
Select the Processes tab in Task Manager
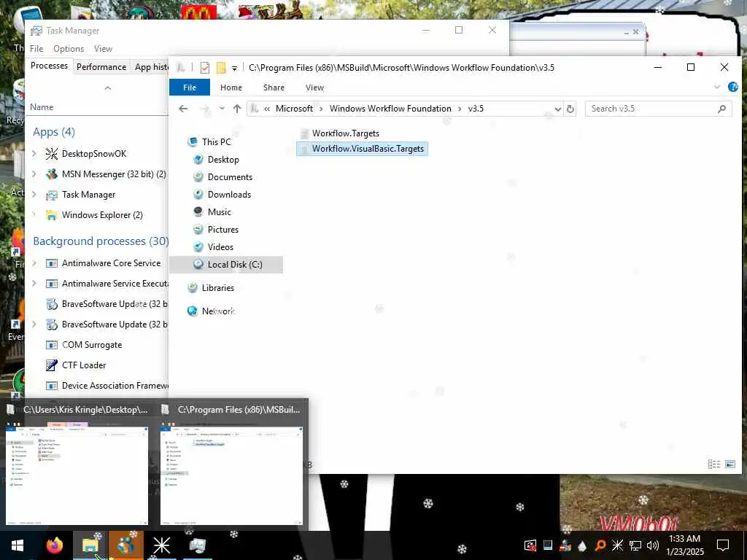pos(49,66)
